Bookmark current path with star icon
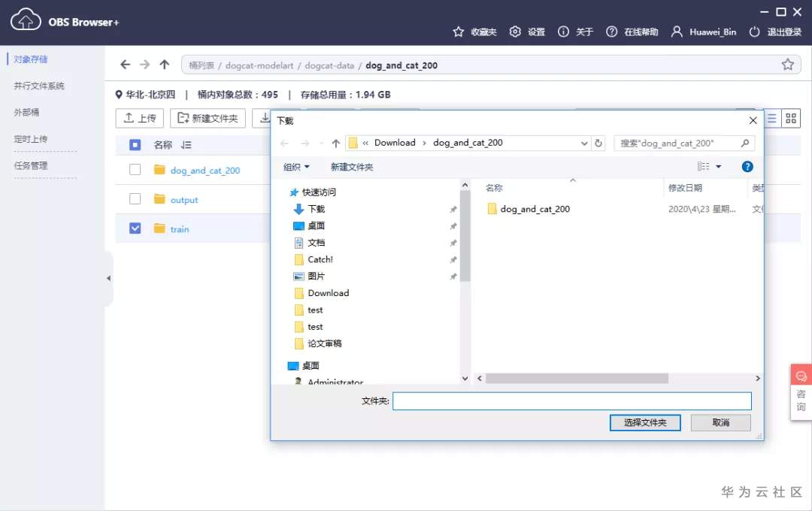Screen dimensions: 812x511 click(x=788, y=65)
